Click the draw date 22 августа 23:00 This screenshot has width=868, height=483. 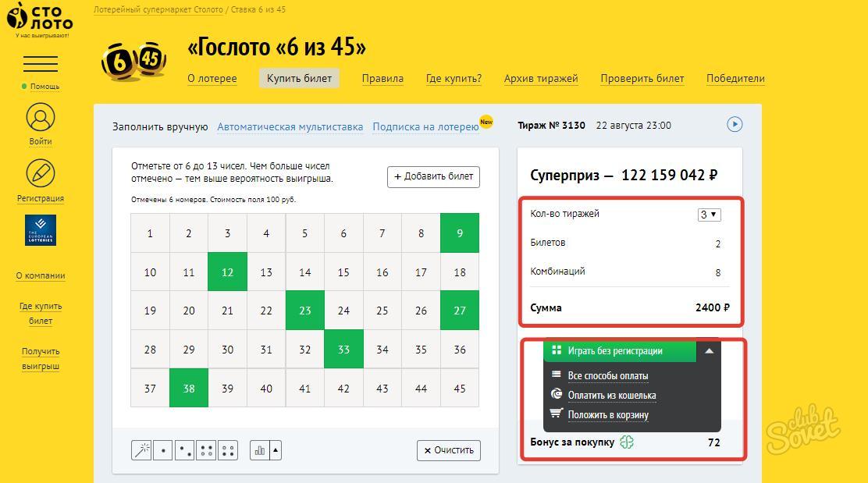(x=633, y=126)
